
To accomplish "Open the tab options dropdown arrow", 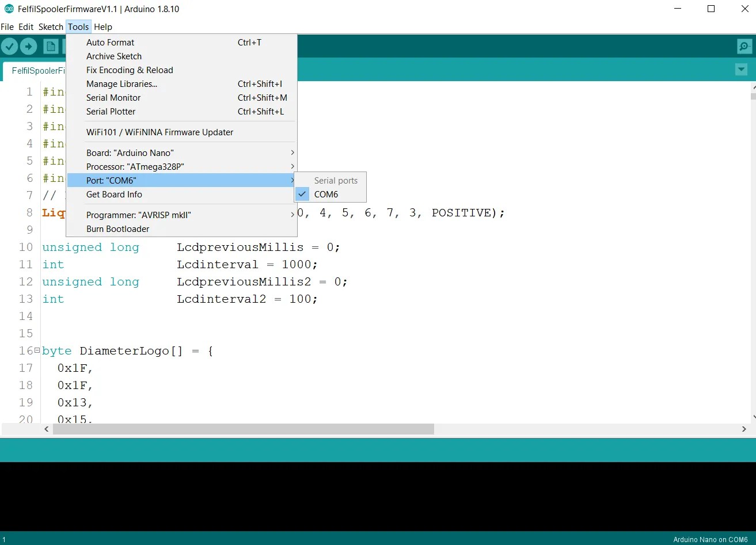I will [741, 70].
